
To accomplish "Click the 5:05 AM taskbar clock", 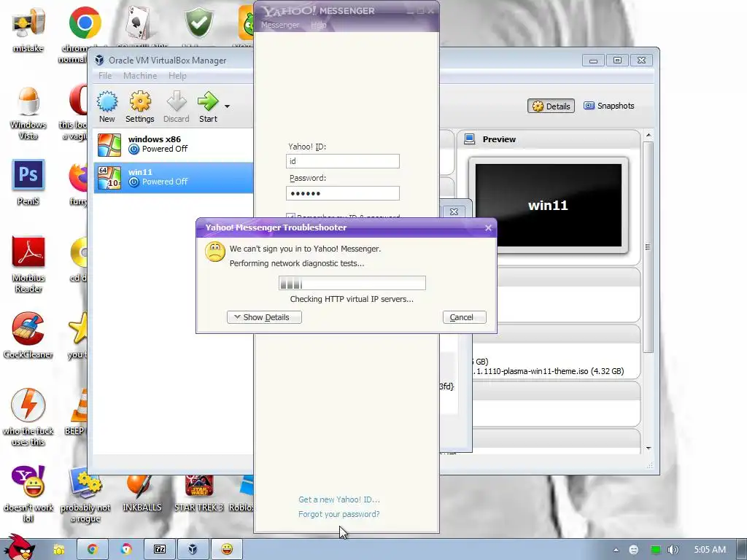I will coord(710,550).
